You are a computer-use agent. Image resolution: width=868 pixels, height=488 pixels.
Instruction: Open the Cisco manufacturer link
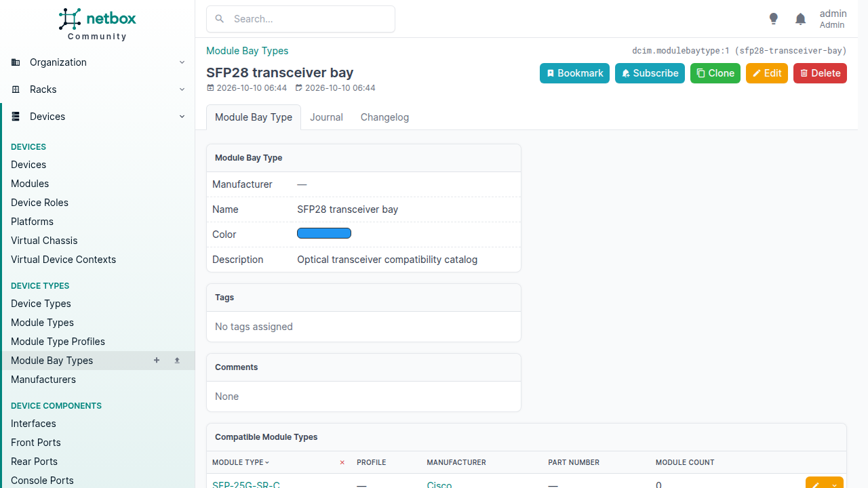click(x=439, y=485)
